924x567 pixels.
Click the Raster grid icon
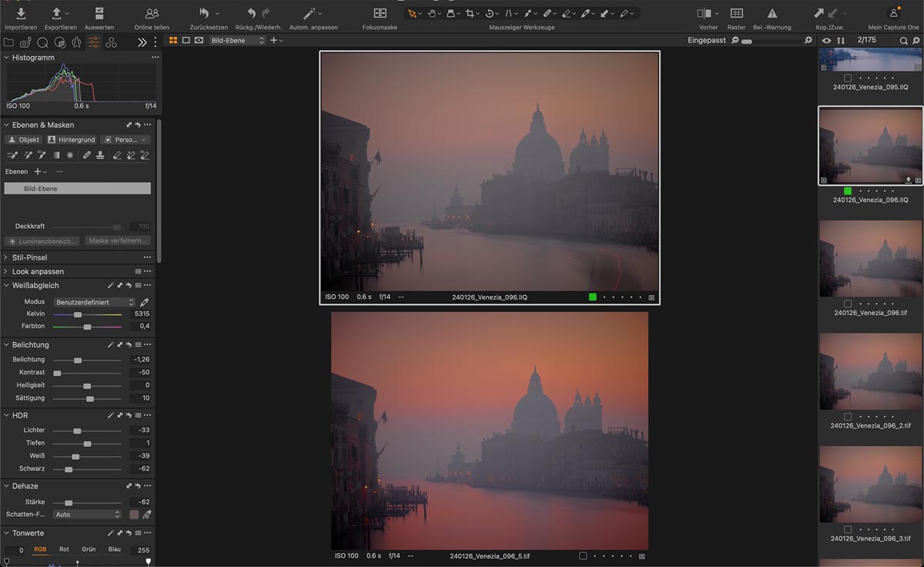[x=736, y=13]
